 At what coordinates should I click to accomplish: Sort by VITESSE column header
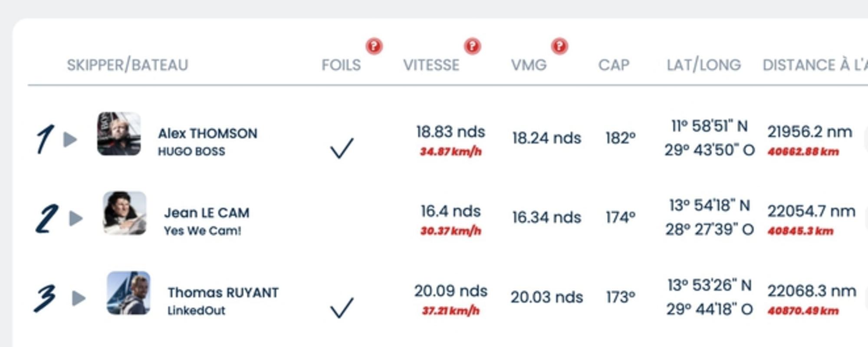point(431,65)
